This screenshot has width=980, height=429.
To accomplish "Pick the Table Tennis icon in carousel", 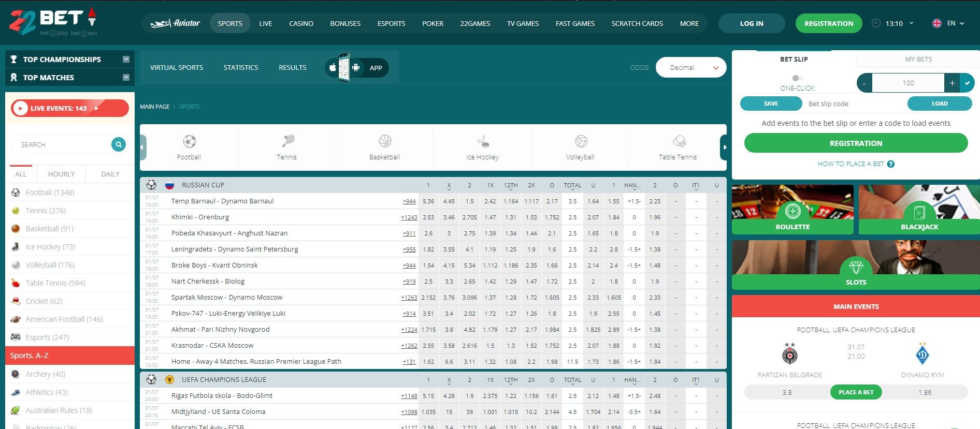I will pyautogui.click(x=679, y=141).
